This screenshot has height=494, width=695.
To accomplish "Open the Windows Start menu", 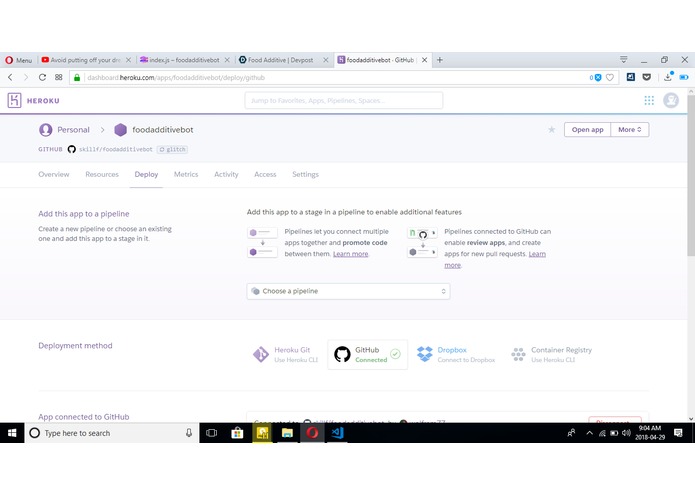I will [x=12, y=433].
